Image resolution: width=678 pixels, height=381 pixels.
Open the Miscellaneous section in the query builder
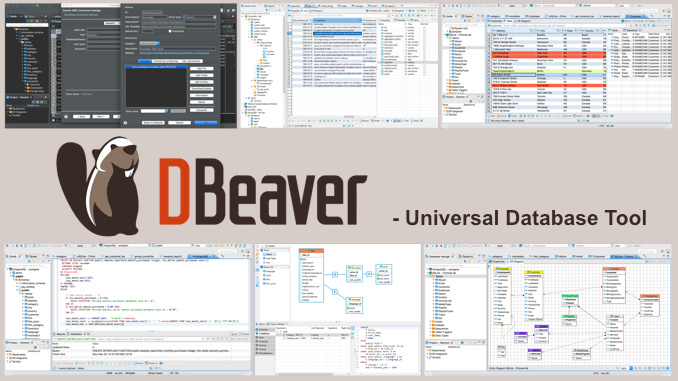tap(265, 352)
